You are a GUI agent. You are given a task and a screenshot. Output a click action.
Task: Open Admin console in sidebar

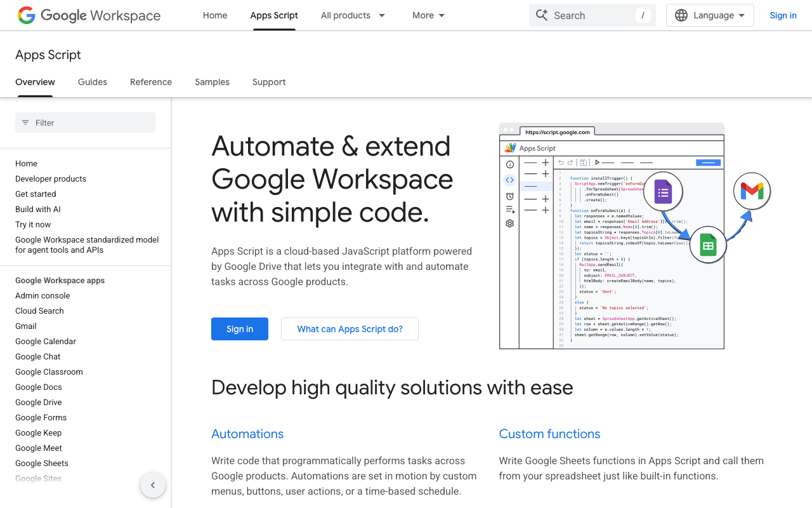tap(43, 296)
